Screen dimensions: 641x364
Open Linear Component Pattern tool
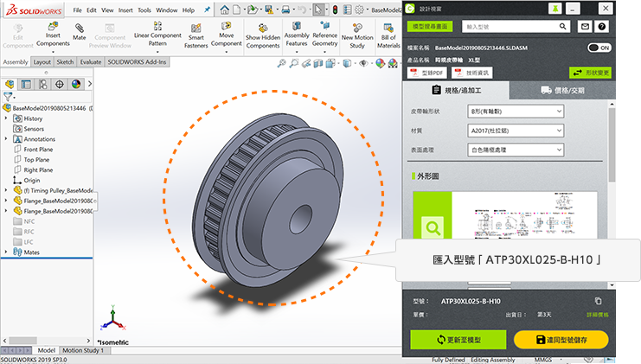(x=157, y=35)
